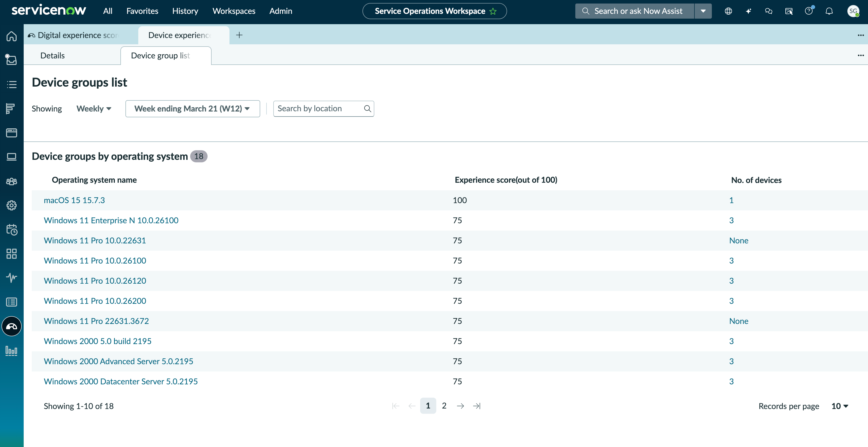Screen dimensions: 868x447
Task: Click device count 1 for macOS row
Action: coord(731,200)
